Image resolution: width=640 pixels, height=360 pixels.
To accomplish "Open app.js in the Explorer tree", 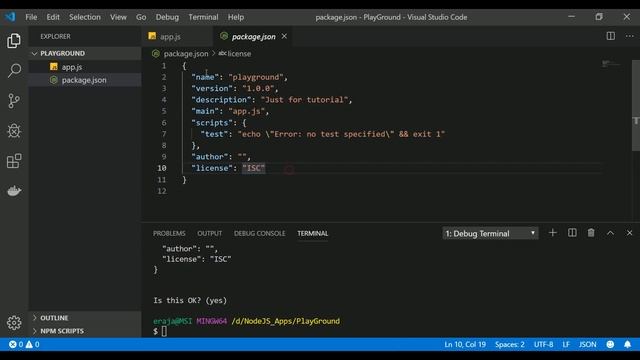I will 85,67.
